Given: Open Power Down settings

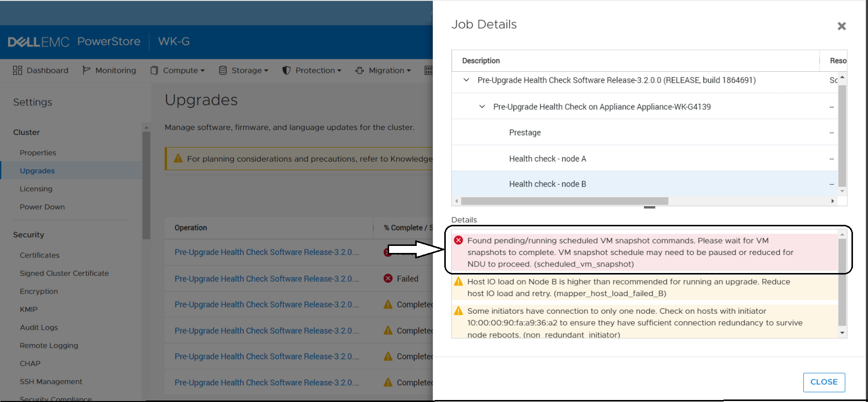Looking at the screenshot, I should point(42,207).
